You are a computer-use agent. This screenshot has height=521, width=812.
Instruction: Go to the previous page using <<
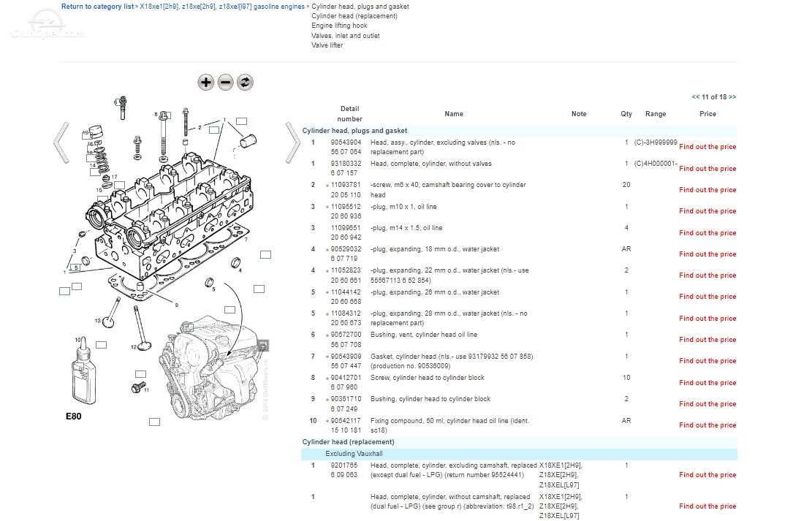696,97
